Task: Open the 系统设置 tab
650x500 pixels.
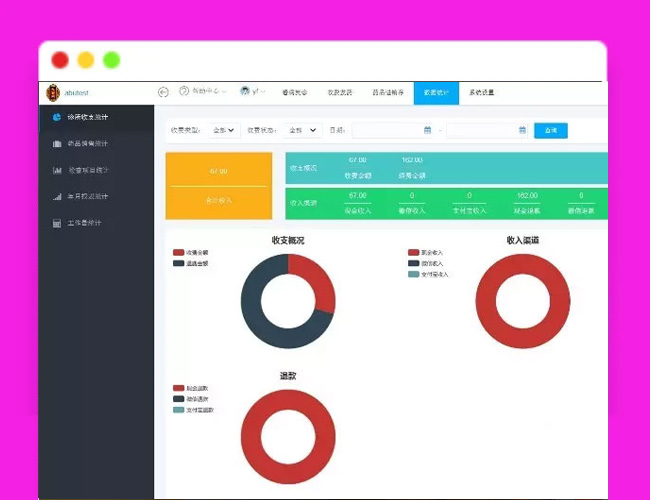Action: coord(481,92)
